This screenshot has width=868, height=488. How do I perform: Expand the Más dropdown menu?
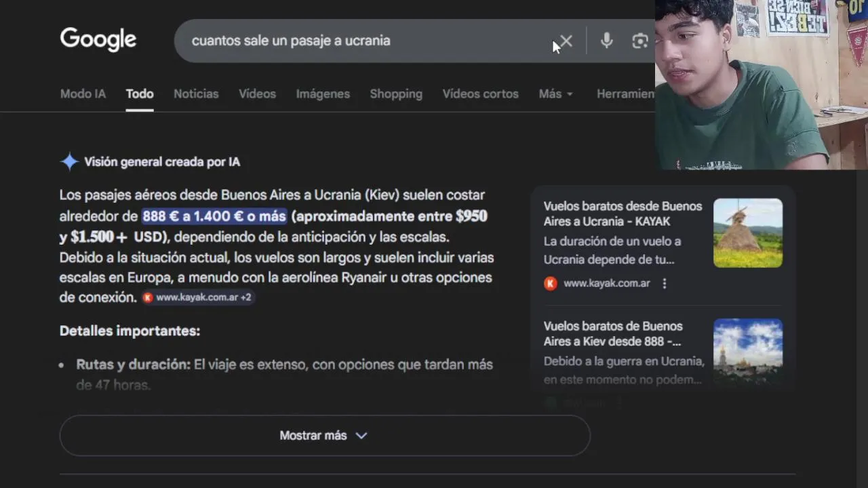pyautogui.click(x=556, y=94)
